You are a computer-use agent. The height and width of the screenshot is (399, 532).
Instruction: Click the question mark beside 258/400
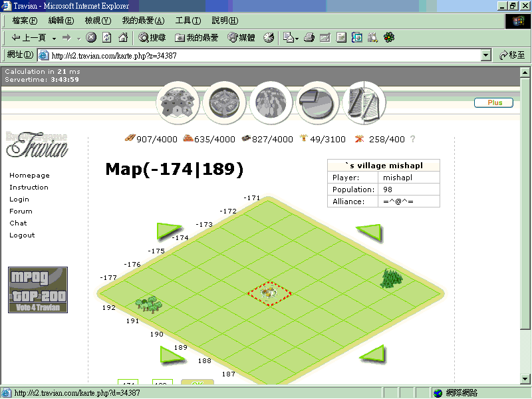point(412,139)
